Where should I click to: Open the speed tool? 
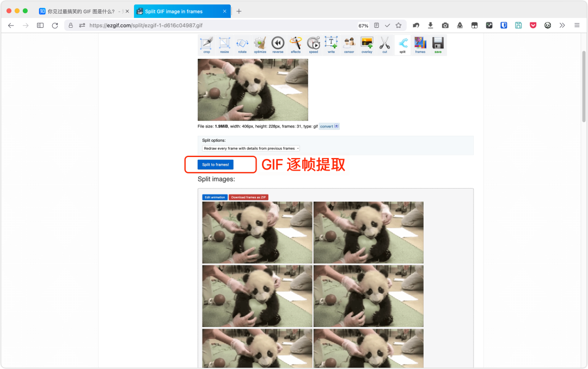314,45
